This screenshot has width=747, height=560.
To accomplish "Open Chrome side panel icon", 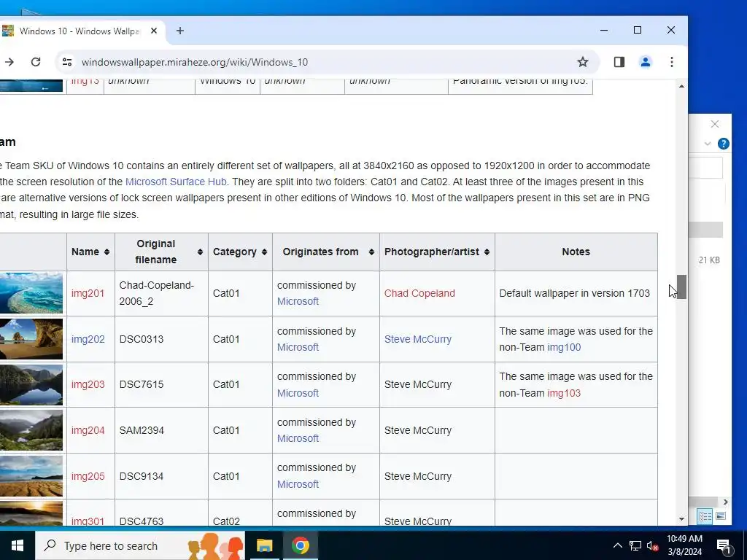I will [619, 62].
